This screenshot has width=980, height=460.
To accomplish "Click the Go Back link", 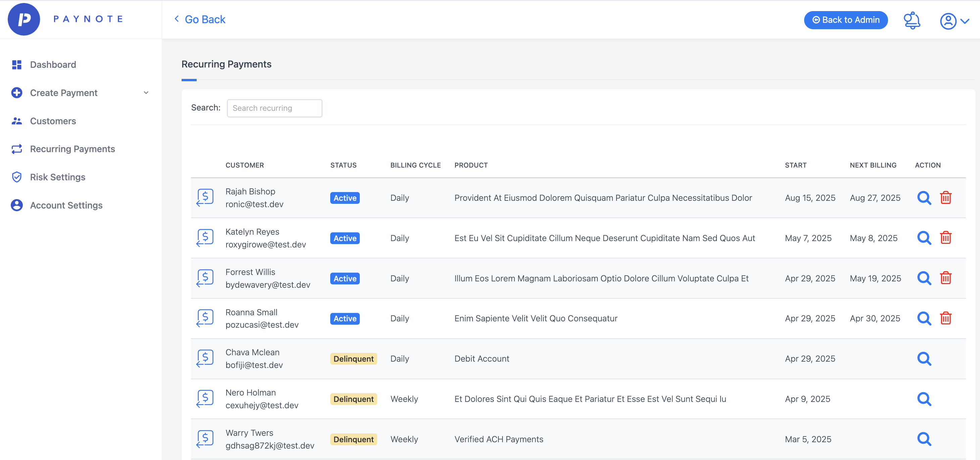I will (200, 19).
